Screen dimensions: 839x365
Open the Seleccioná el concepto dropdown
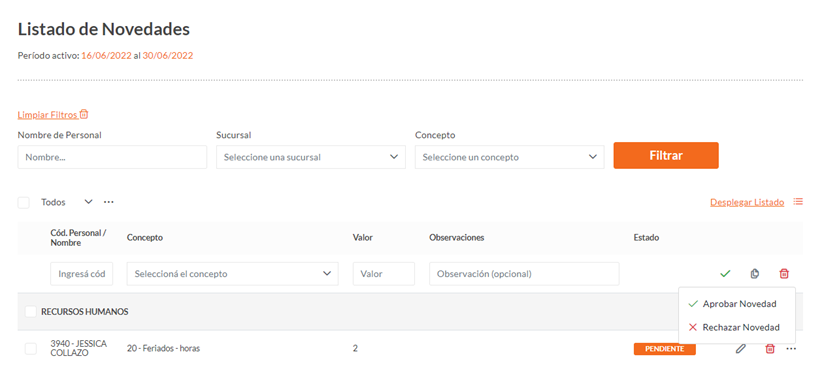coord(233,273)
